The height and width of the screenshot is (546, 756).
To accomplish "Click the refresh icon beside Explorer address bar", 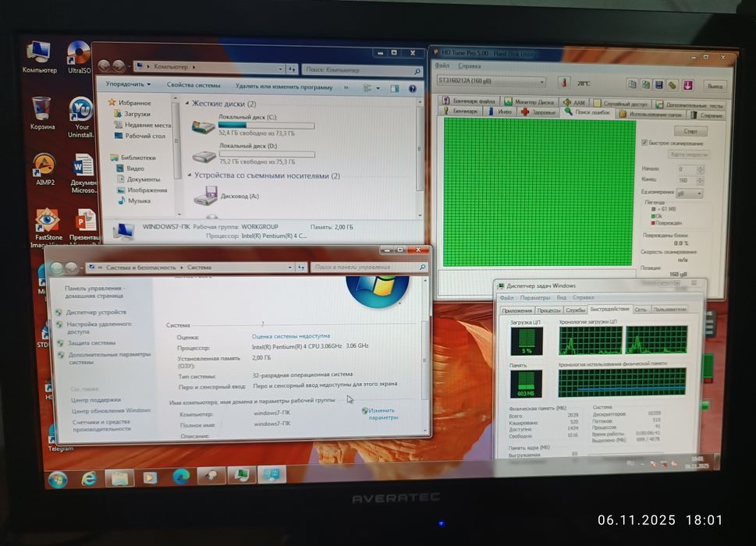I will [292, 69].
